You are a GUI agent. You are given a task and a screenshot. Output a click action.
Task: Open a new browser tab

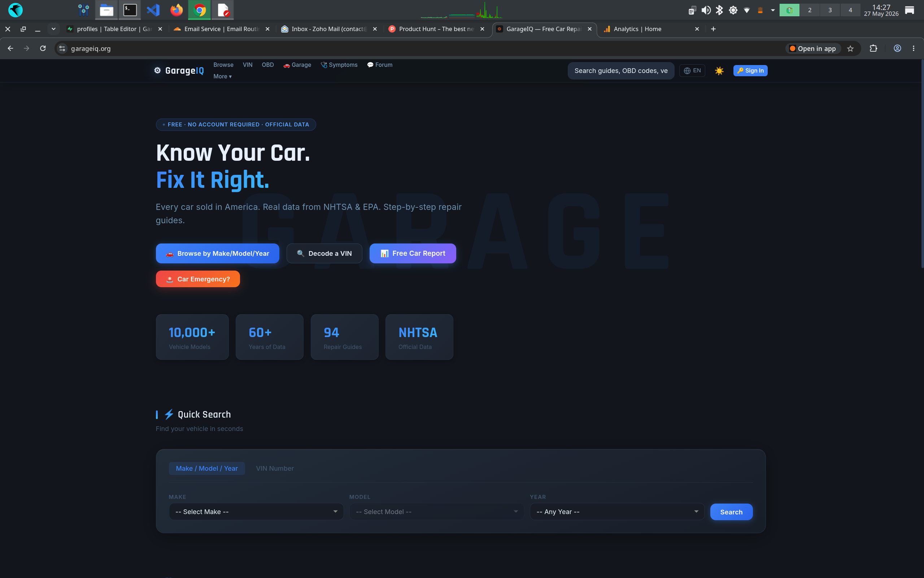coord(713,29)
